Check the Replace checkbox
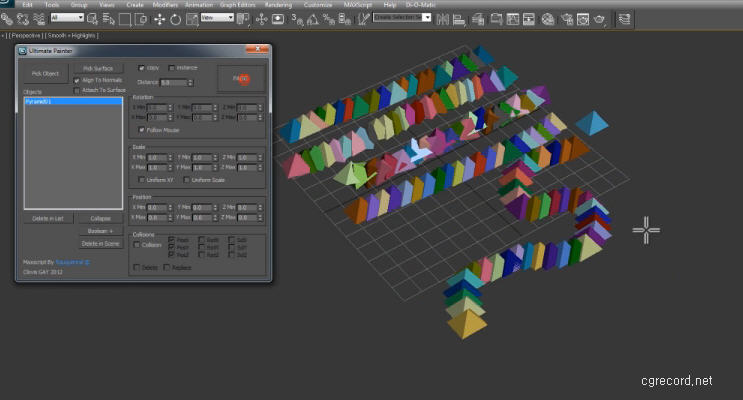743x400 pixels. (x=166, y=267)
